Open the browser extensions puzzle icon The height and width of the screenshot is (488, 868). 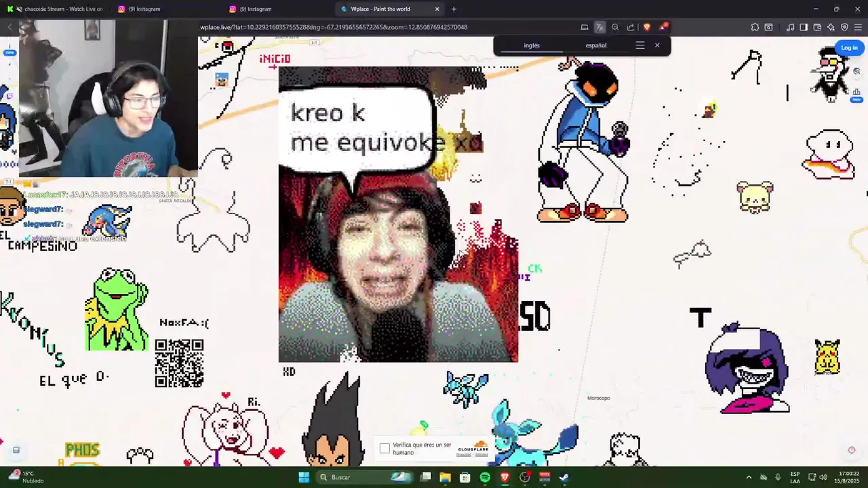(x=755, y=27)
